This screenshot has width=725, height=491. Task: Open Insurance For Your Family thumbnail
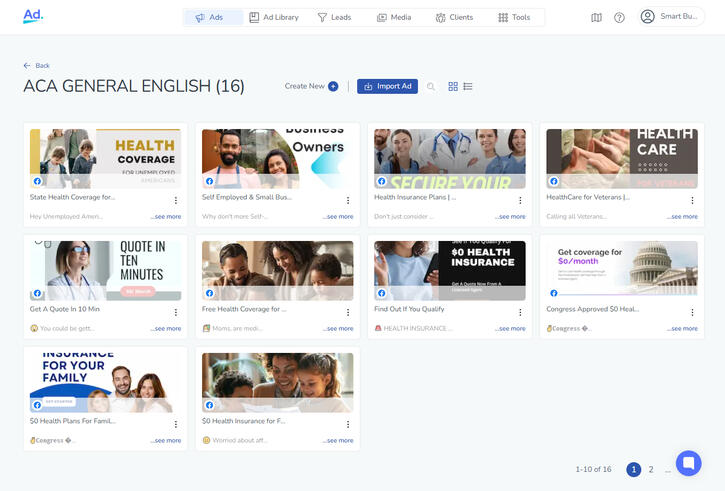105,383
